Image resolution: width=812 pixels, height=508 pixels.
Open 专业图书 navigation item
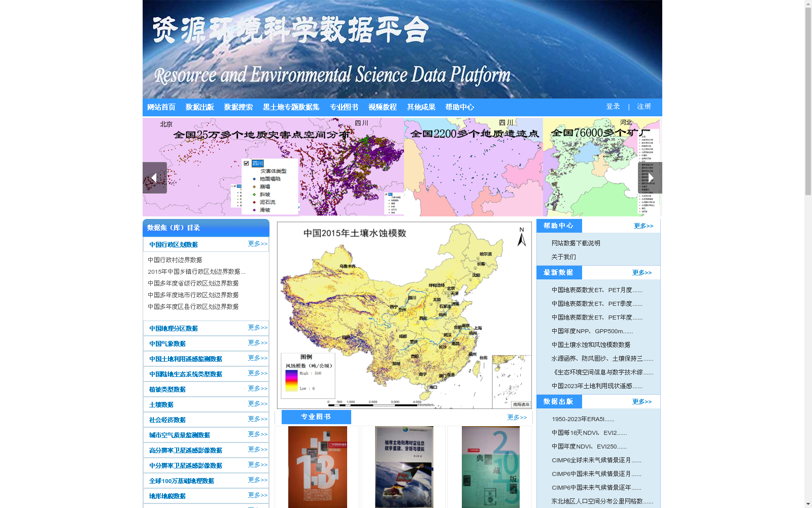pyautogui.click(x=344, y=107)
